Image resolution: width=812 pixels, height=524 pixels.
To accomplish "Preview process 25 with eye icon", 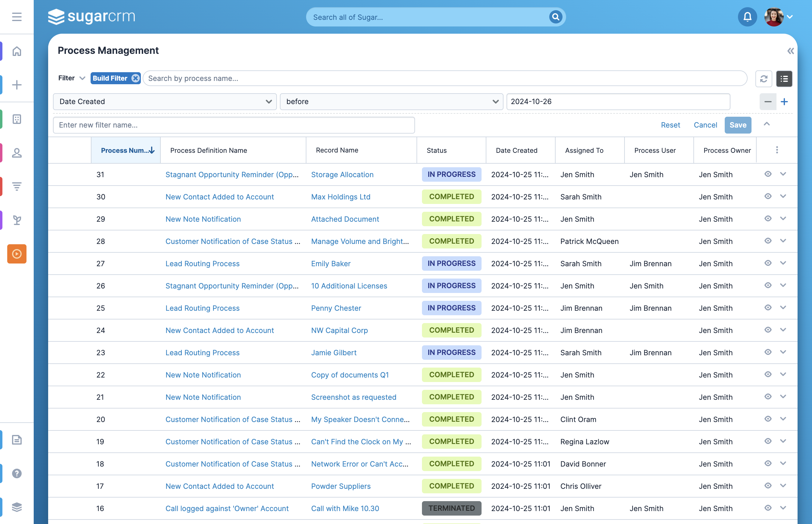I will (768, 308).
